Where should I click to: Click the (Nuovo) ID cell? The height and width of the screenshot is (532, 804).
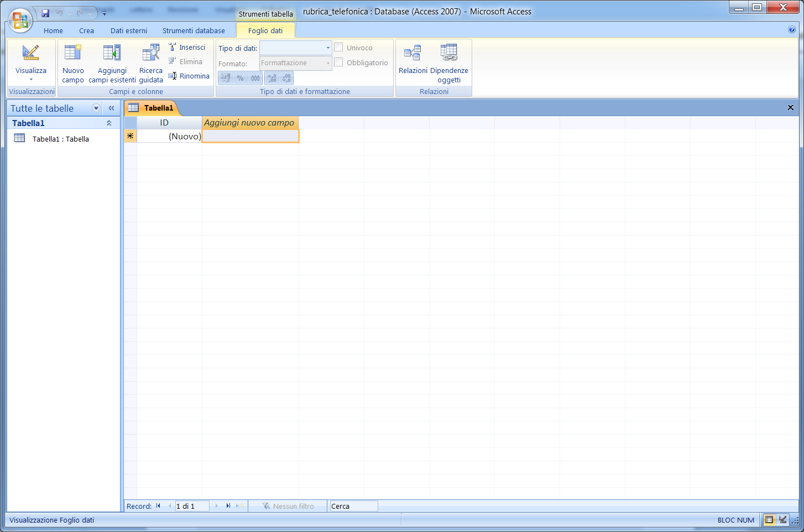(169, 136)
